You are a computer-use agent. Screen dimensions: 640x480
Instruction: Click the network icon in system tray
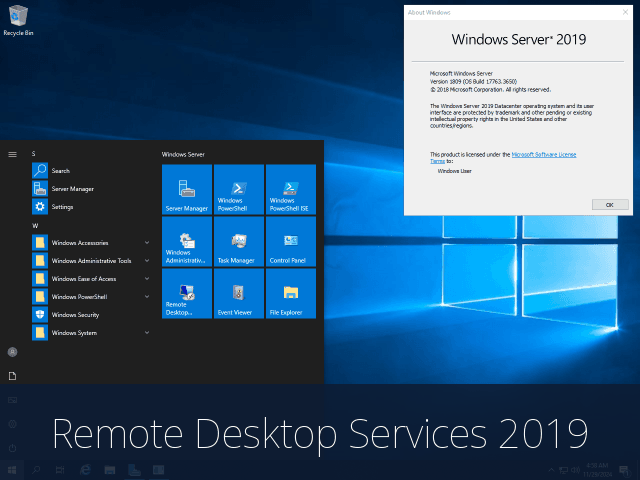pos(564,470)
